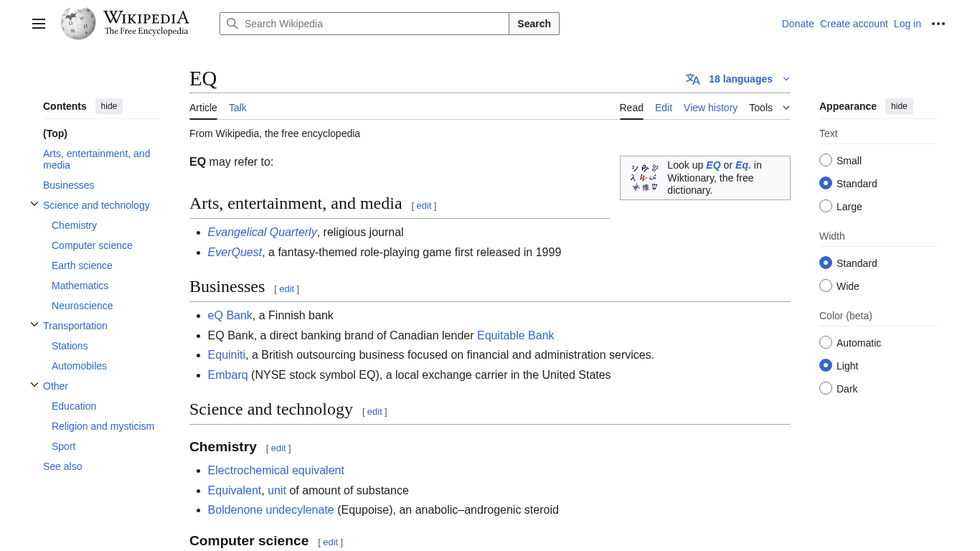This screenshot has width=980, height=551.
Task: Open the View history tab
Action: tap(710, 108)
